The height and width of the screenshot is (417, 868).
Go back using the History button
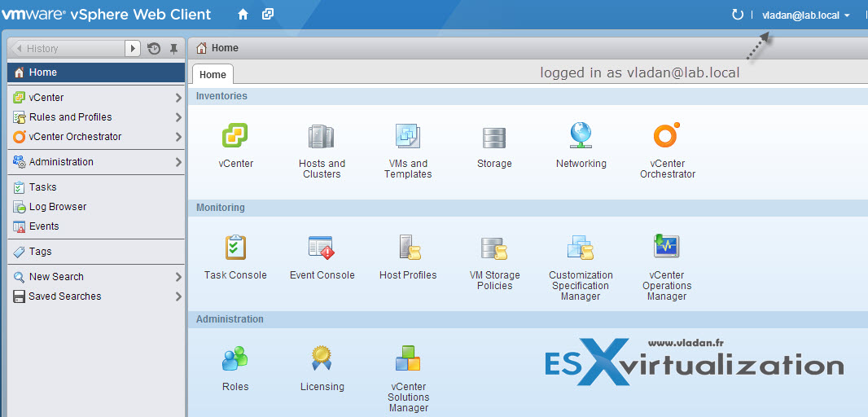pos(68,48)
